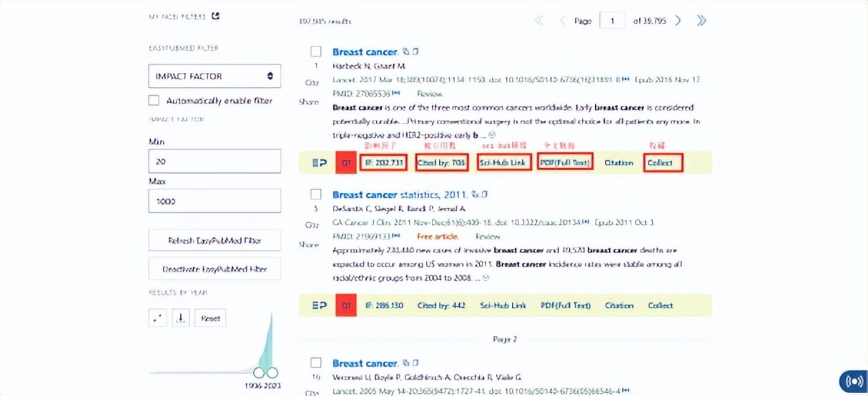Click the floating broadcast widget icon
Image resolution: width=868 pixels, height=396 pixels.
(853, 382)
